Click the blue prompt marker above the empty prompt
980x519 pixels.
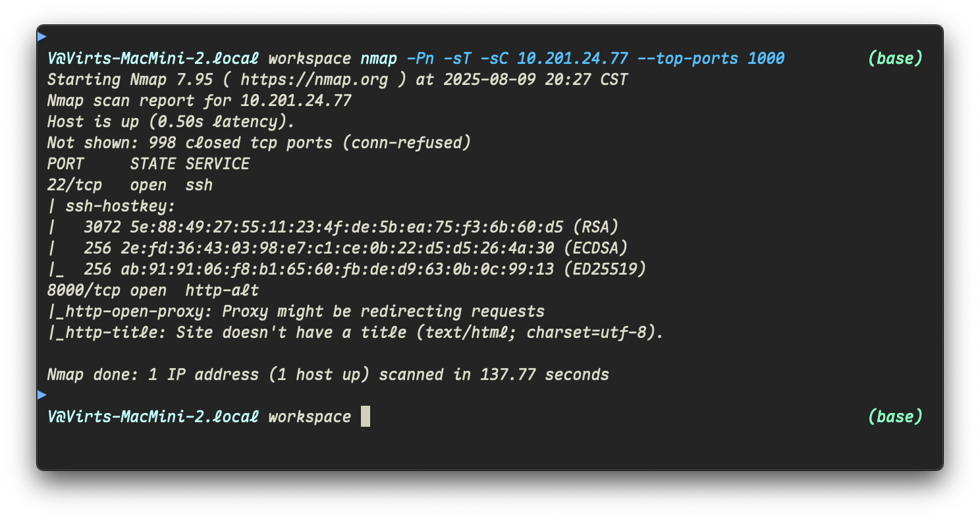41,395
